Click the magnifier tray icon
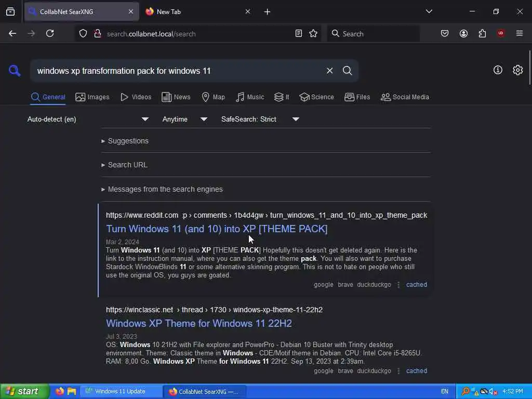The width and height of the screenshot is (532, 399). coord(465,391)
